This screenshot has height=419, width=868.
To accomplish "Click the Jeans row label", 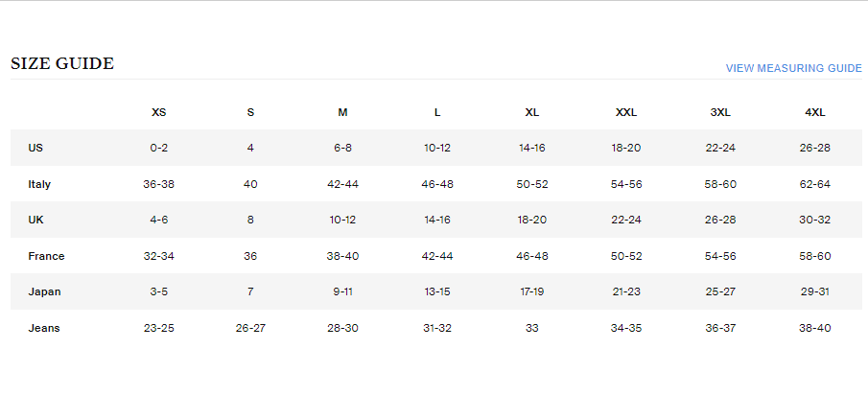I will tap(44, 328).
